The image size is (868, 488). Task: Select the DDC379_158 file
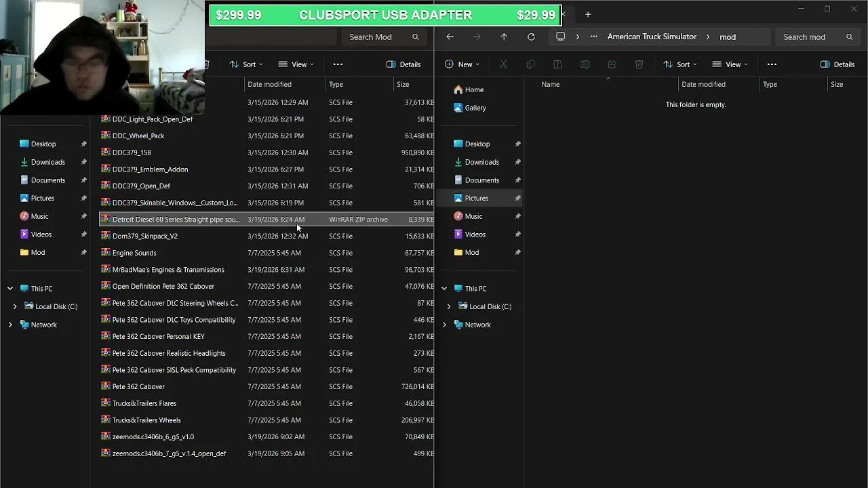267,152
